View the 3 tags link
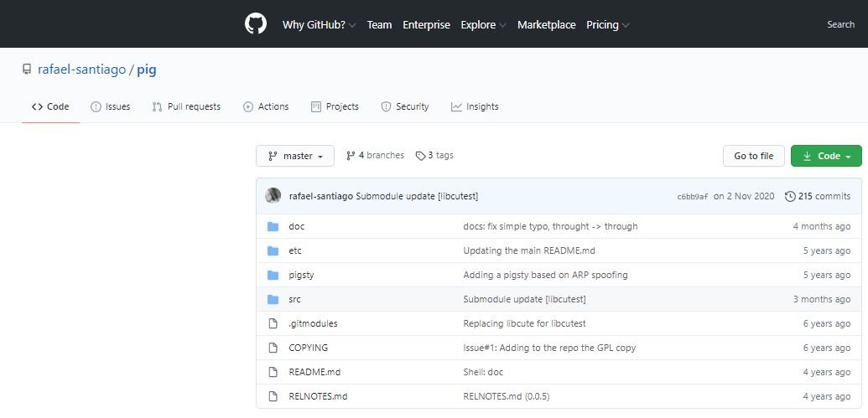868x418 pixels. [x=434, y=155]
